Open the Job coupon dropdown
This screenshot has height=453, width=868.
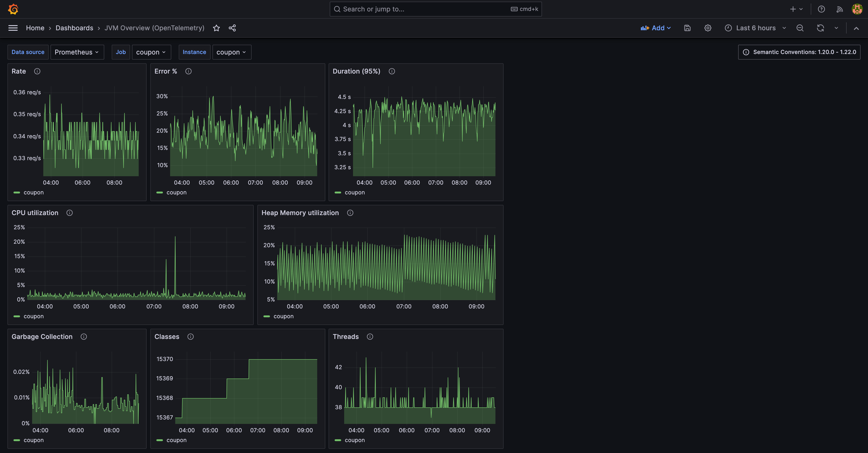(151, 52)
